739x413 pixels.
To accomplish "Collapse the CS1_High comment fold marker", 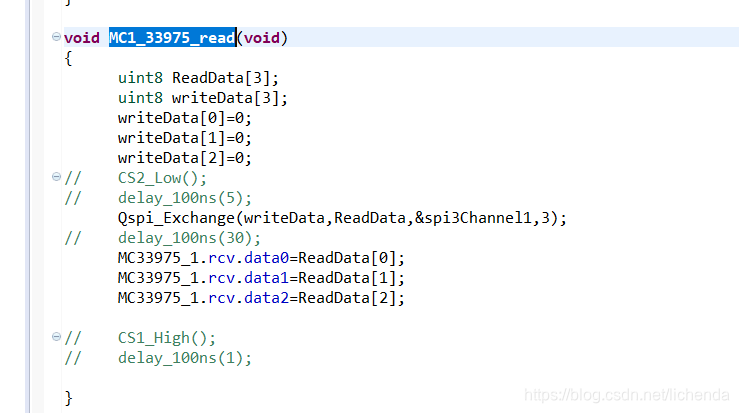I will [56, 337].
